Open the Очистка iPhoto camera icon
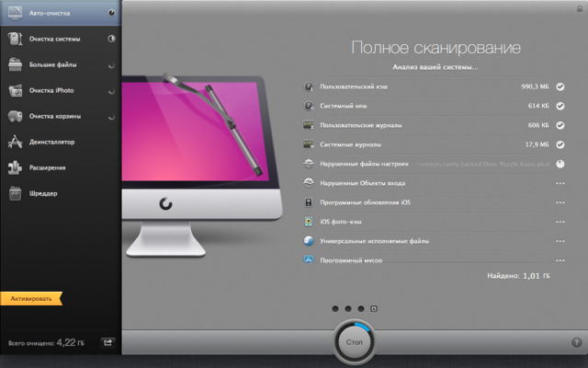 click(15, 90)
